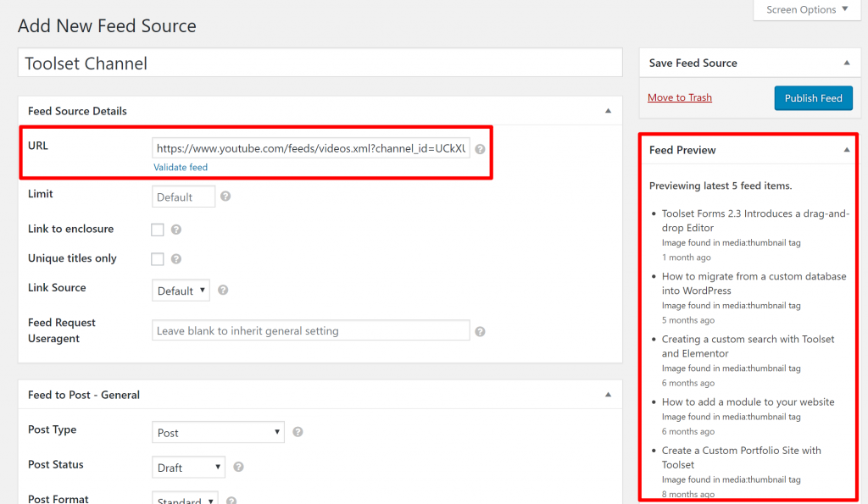
Task: Collapse the Save Feed Source panel
Action: click(x=847, y=63)
